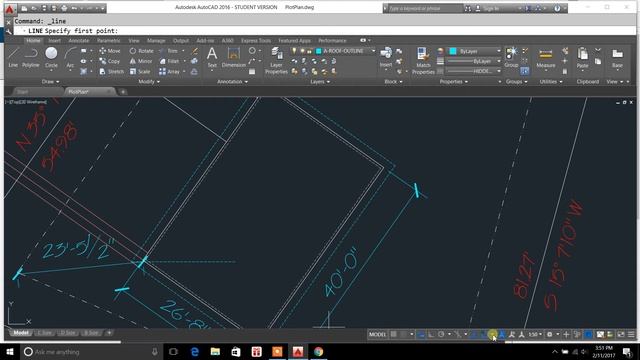Click the keyword search box
The image size is (640, 360).
coord(424,8)
